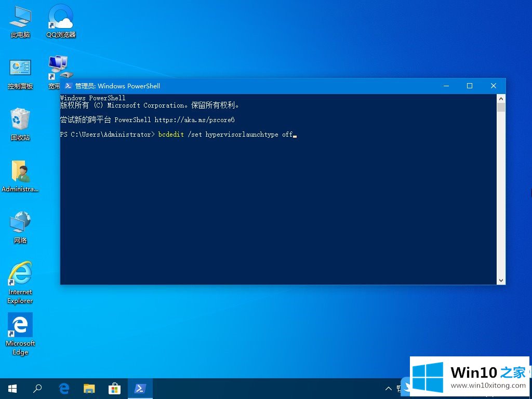
Task: Open File Explorer from the taskbar
Action: (x=89, y=389)
